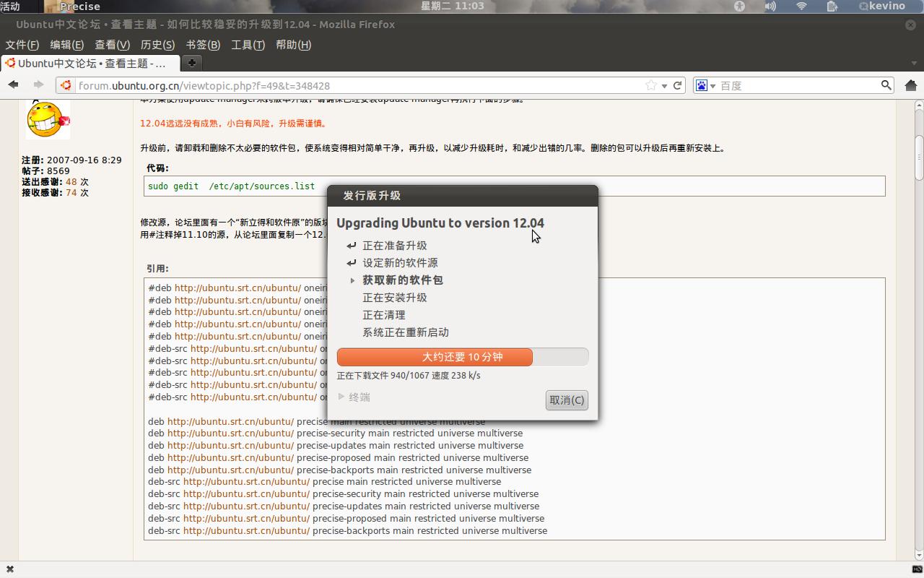Click the 设定新的软件源 step text
The image size is (924, 578).
(x=400, y=263)
